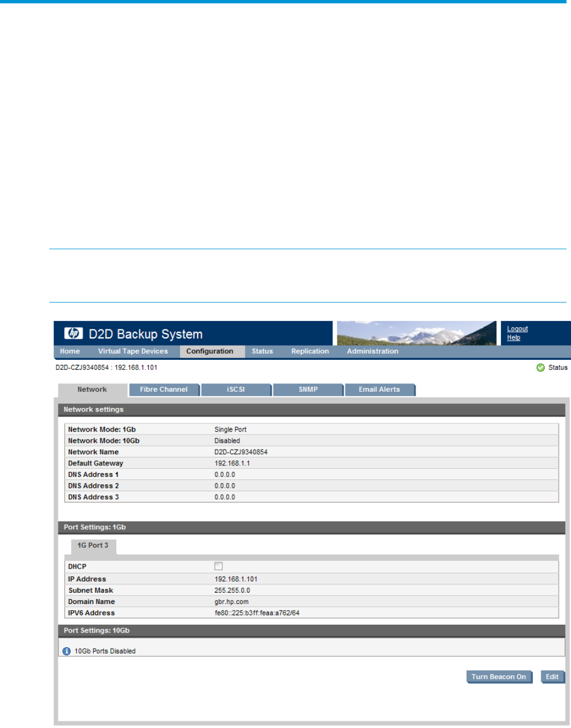The width and height of the screenshot is (571, 728).
Task: Open the Replication menu
Action: pyautogui.click(x=310, y=351)
